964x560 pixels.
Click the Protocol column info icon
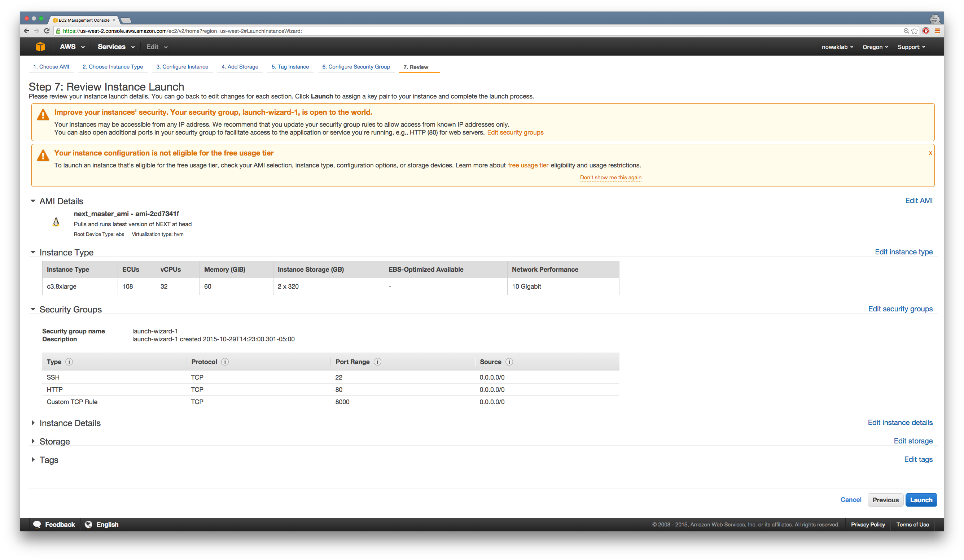[225, 362]
